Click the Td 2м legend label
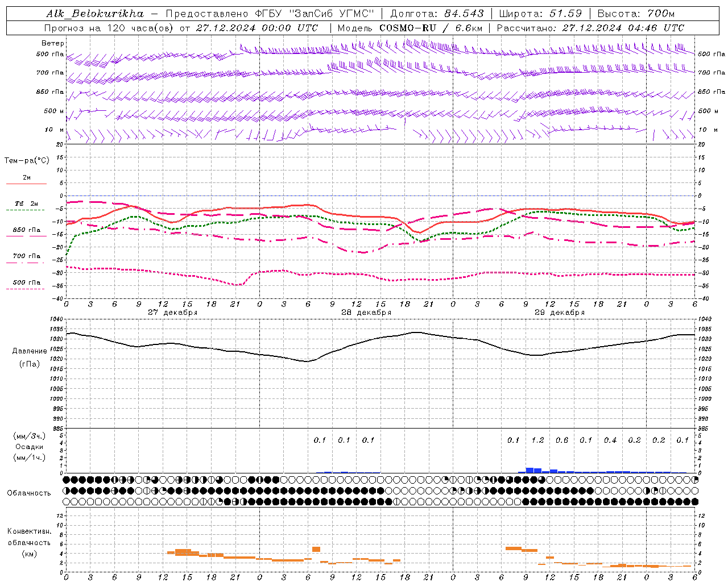 pos(26,203)
